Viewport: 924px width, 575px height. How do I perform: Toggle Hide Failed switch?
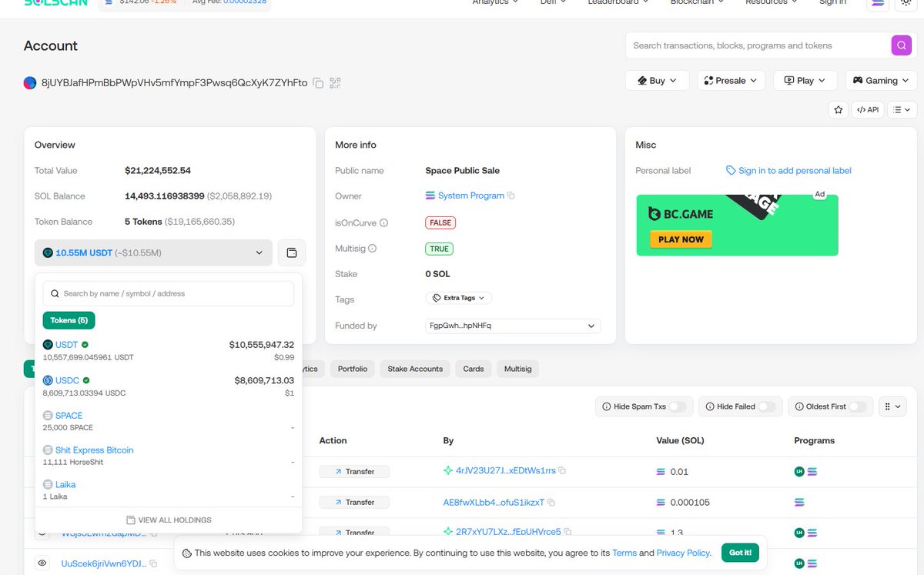pos(767,406)
